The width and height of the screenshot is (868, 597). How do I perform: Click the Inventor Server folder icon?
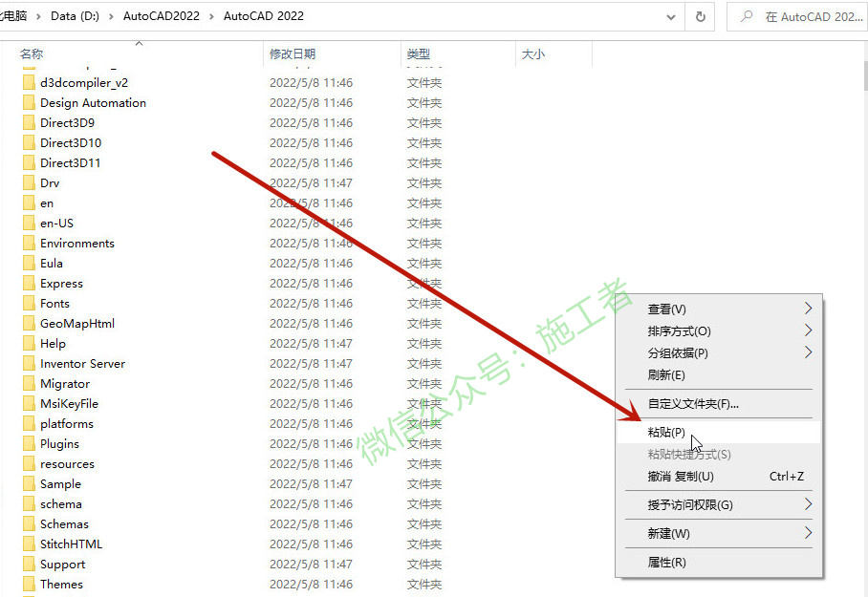click(30, 364)
